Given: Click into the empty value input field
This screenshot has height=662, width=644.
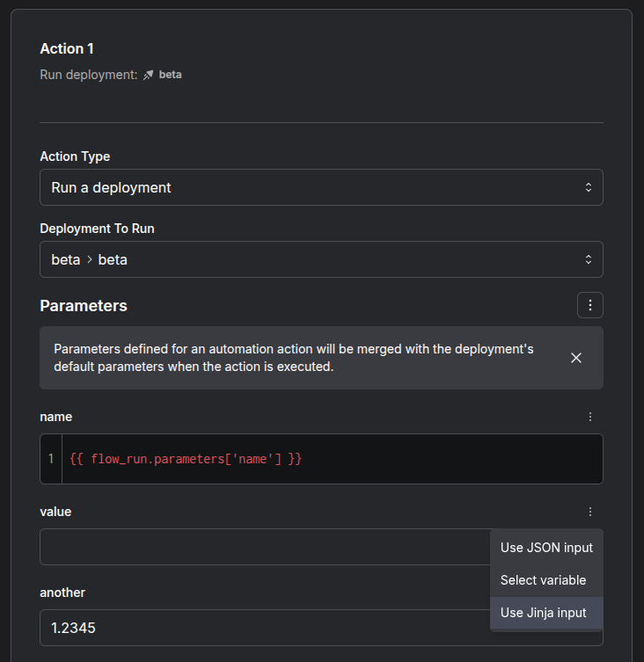Looking at the screenshot, I should click(x=264, y=547).
